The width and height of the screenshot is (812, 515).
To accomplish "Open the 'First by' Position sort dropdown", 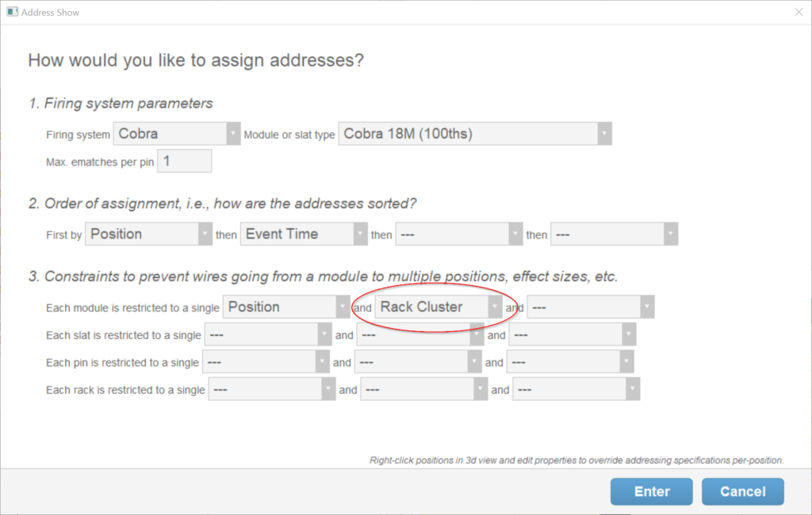I will click(x=148, y=235).
